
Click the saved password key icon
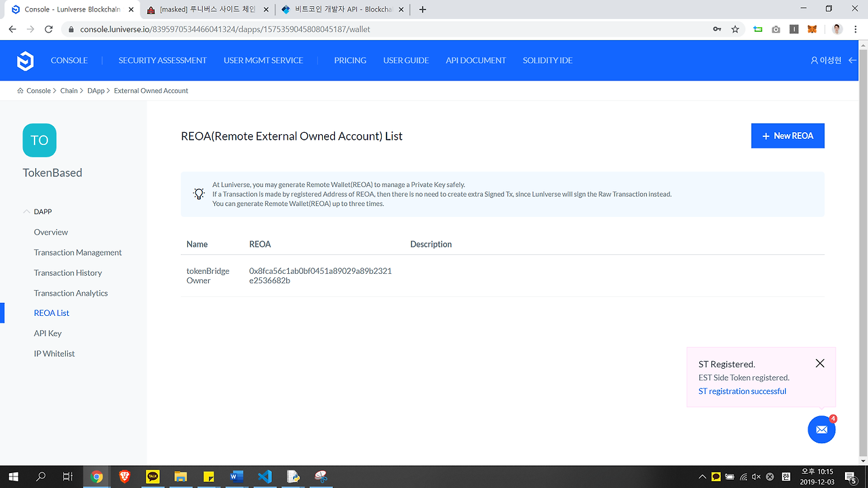click(x=717, y=29)
